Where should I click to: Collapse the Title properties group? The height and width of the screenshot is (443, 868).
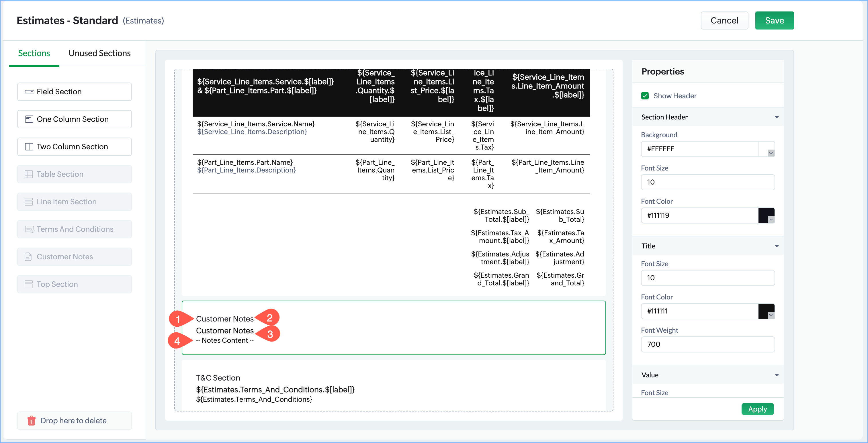[777, 246]
